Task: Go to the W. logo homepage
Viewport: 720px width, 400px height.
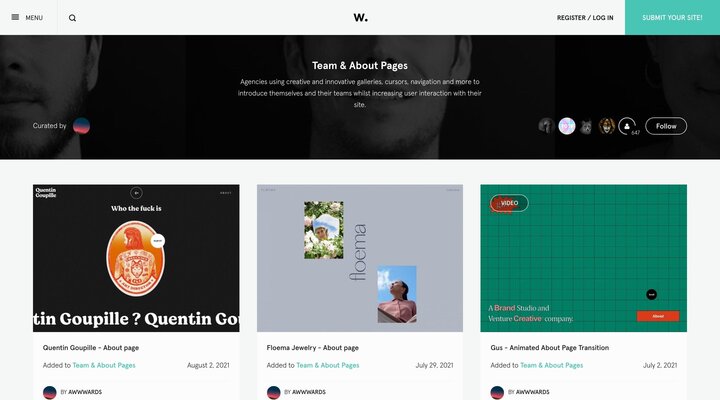Action: (x=360, y=17)
